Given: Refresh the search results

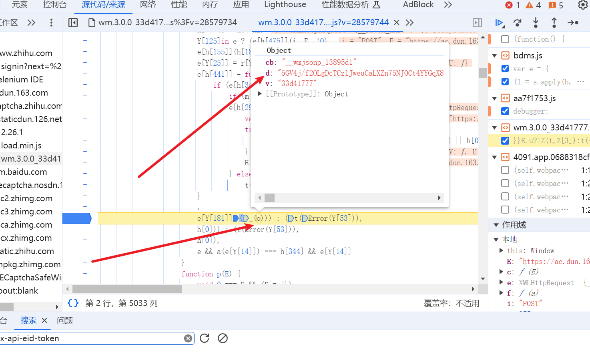Looking at the screenshot, I should (x=205, y=338).
